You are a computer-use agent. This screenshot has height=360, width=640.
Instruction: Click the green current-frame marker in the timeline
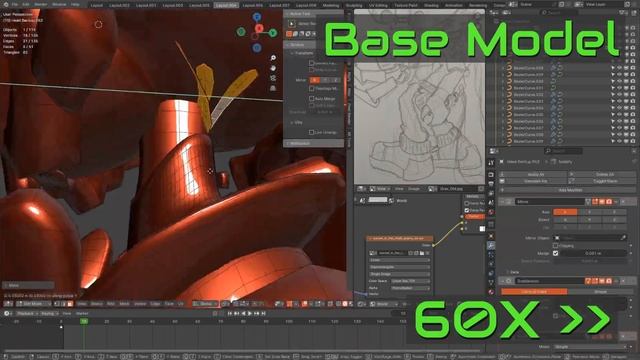pos(84,322)
